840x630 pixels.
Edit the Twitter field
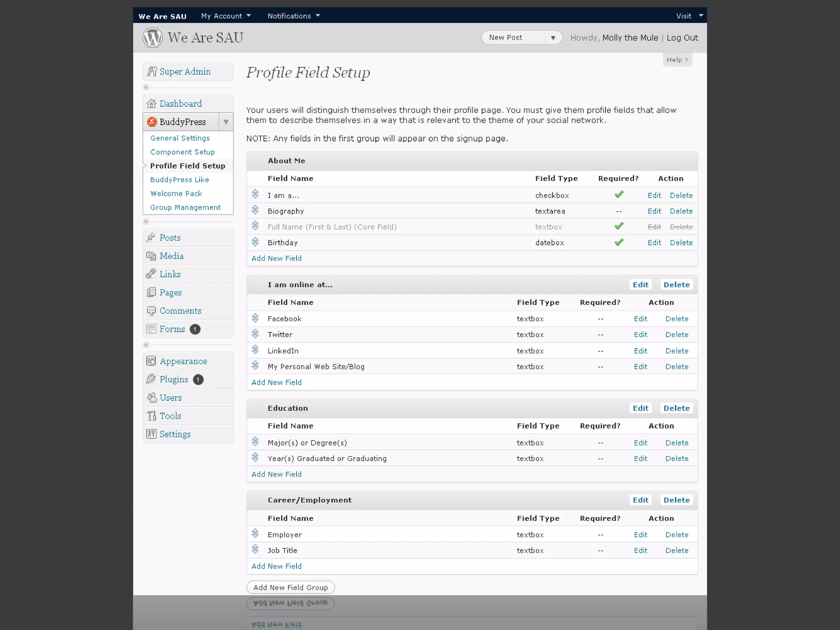coord(641,335)
